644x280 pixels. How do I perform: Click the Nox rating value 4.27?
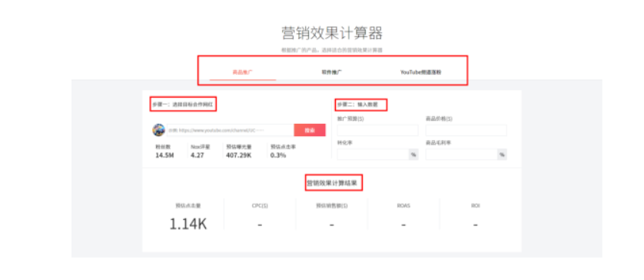[x=198, y=155]
